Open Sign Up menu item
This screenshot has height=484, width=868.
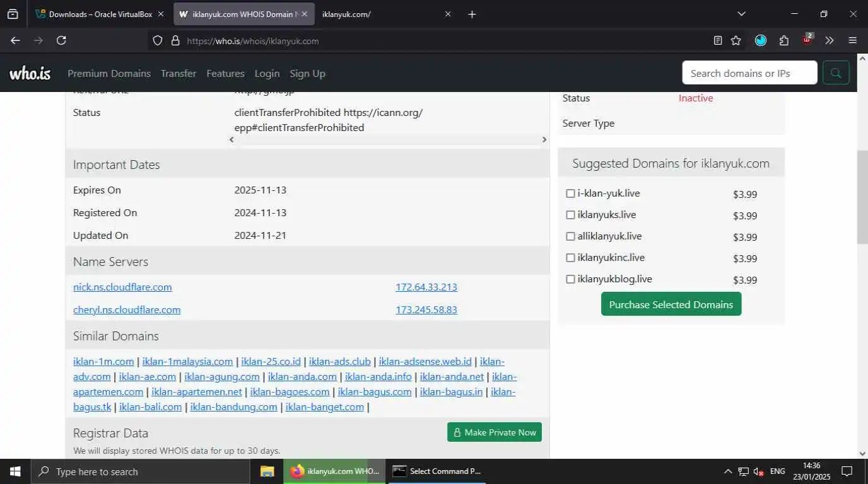[307, 74]
